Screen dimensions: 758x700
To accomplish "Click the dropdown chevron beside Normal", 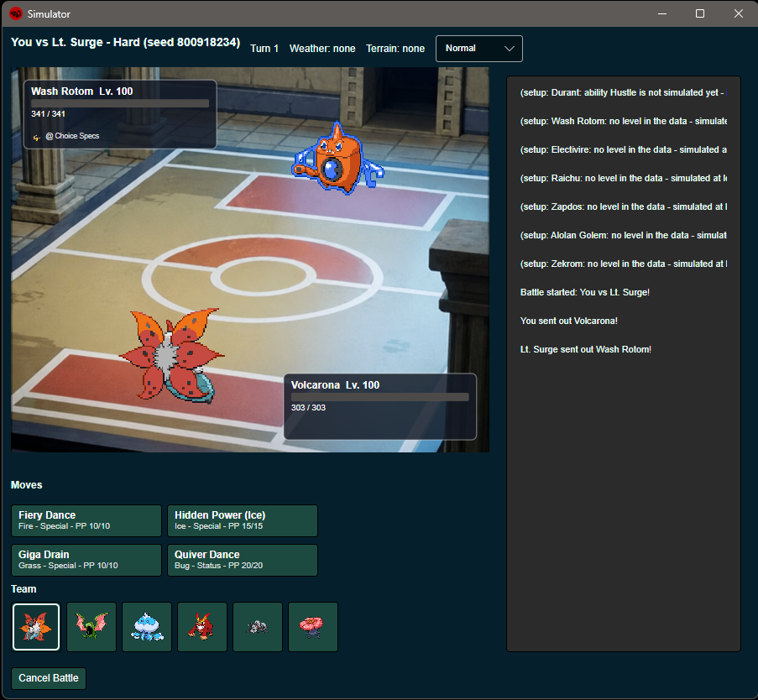I will tap(509, 49).
